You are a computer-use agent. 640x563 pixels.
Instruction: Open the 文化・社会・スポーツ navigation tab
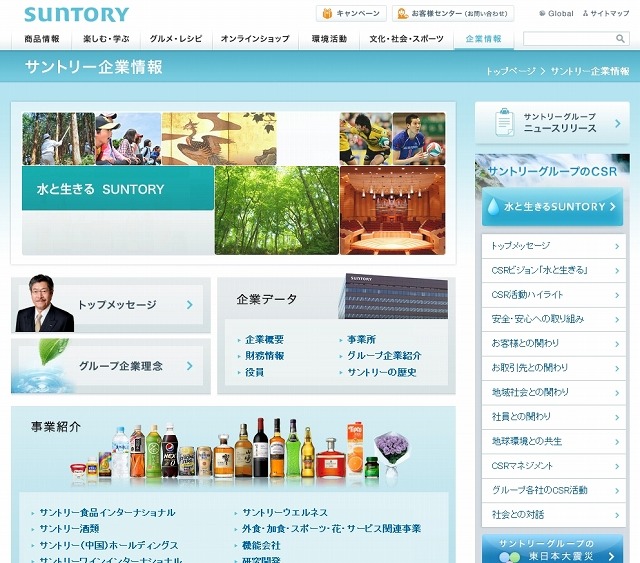coord(407,39)
